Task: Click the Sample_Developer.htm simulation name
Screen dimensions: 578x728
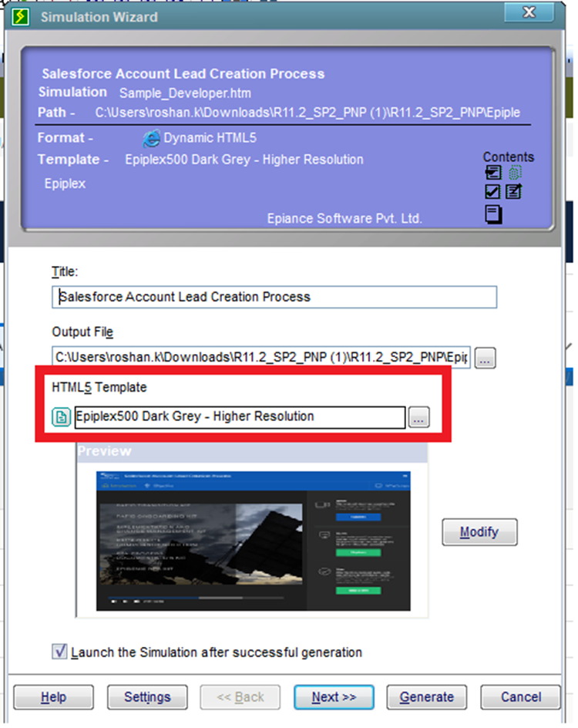Action: 185,93
